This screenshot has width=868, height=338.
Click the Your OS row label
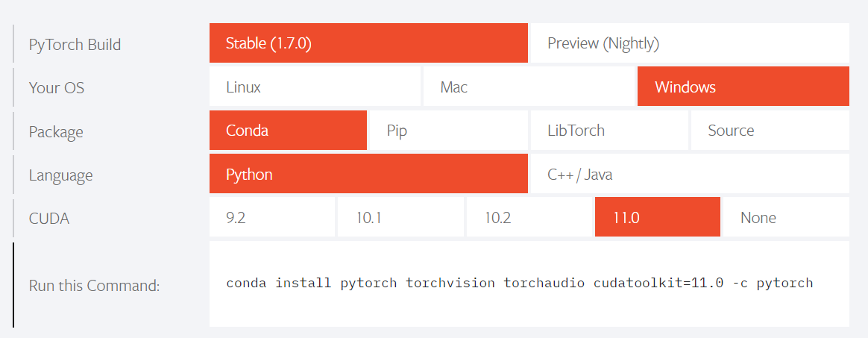click(x=57, y=87)
